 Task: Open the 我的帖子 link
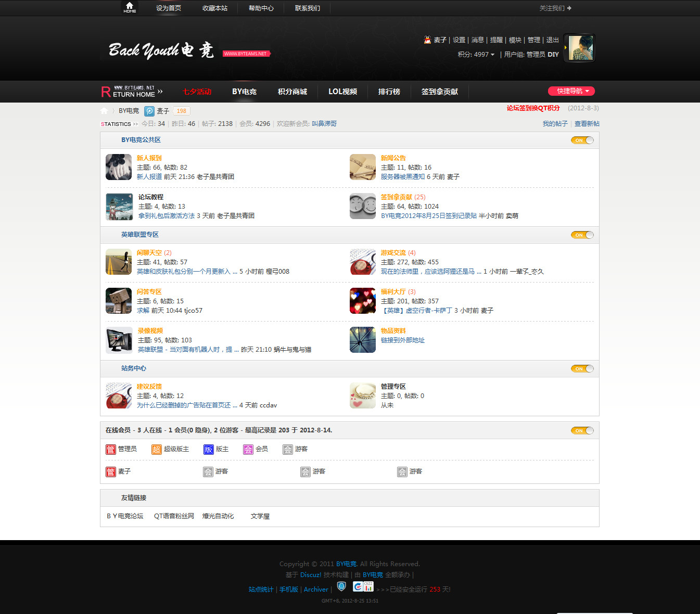[555, 124]
